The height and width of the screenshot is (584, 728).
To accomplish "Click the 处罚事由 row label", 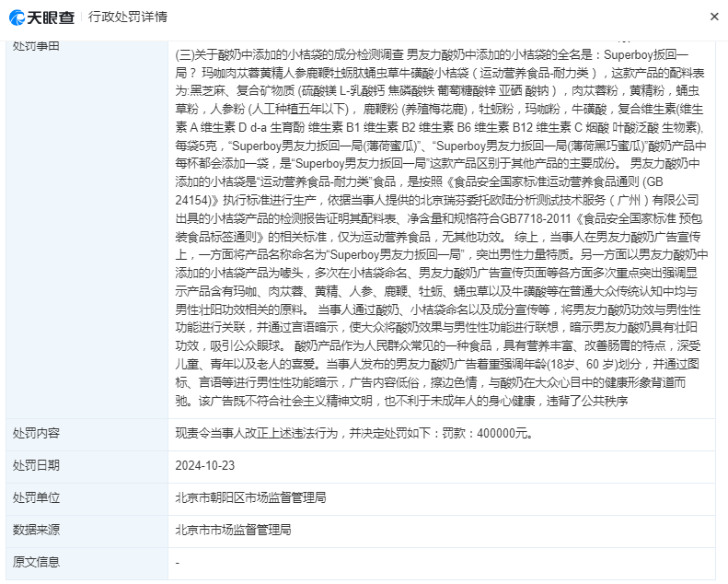I will (36, 45).
